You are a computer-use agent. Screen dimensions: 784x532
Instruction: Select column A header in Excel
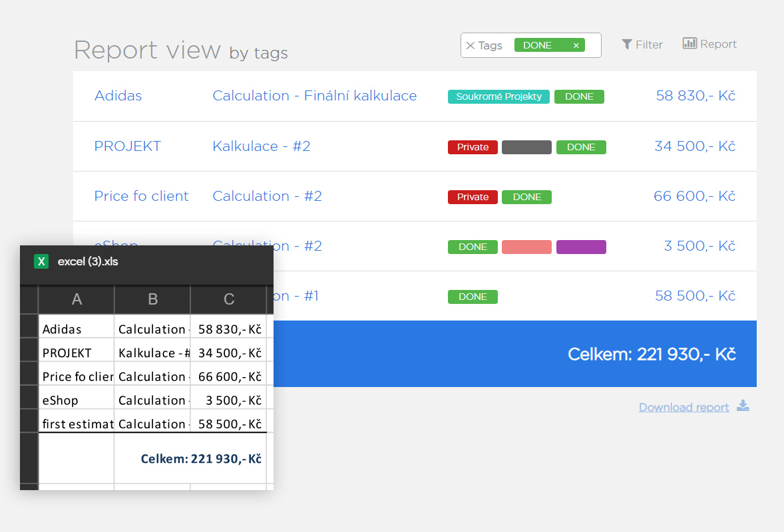click(77, 299)
